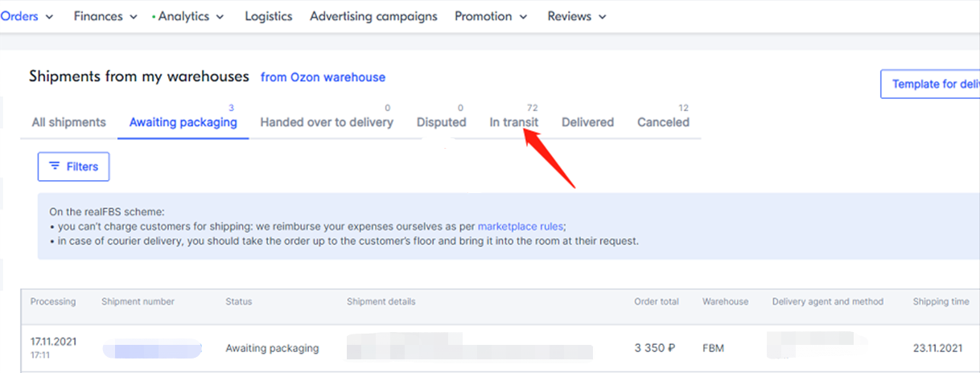This screenshot has height=373, width=980.
Task: Click the blurred shipment number in first row
Action: tap(151, 349)
